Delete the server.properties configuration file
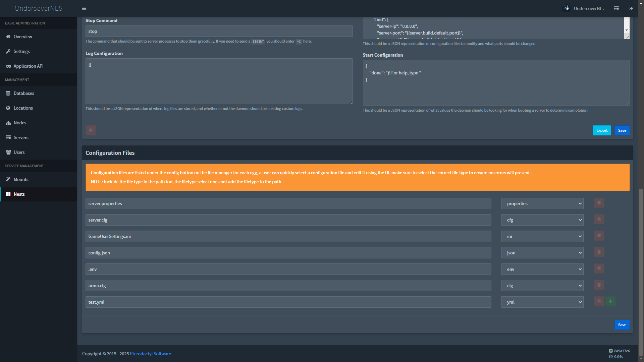 tap(599, 203)
